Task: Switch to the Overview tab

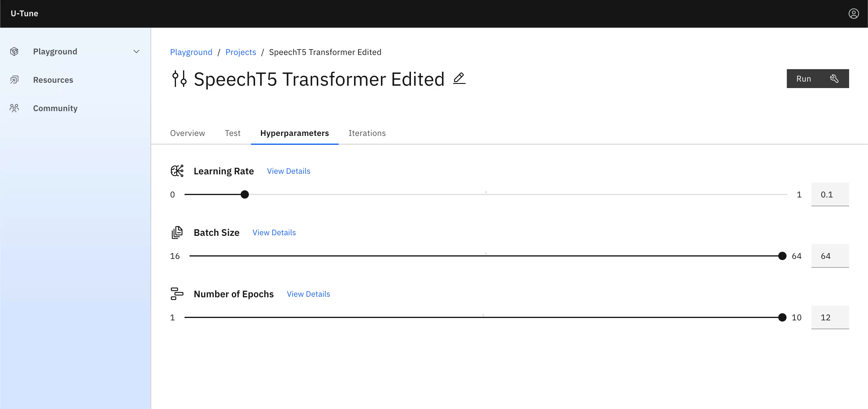Action: [x=187, y=133]
